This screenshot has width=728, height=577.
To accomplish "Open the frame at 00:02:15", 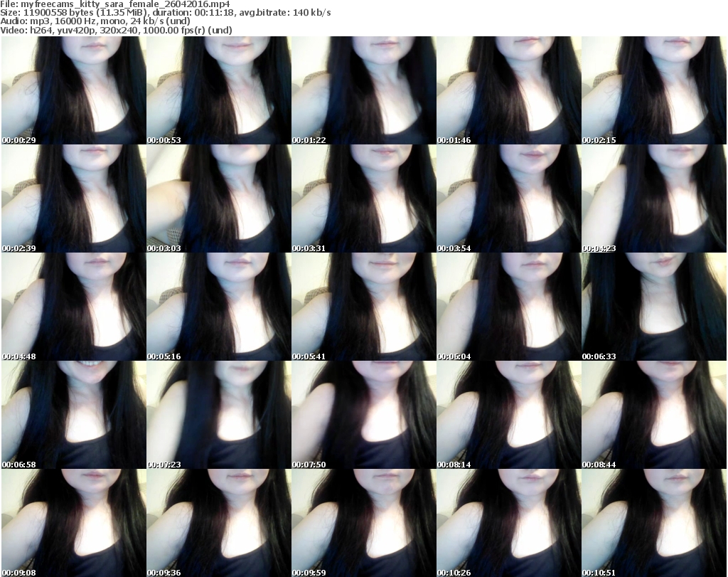I will pyautogui.click(x=654, y=90).
